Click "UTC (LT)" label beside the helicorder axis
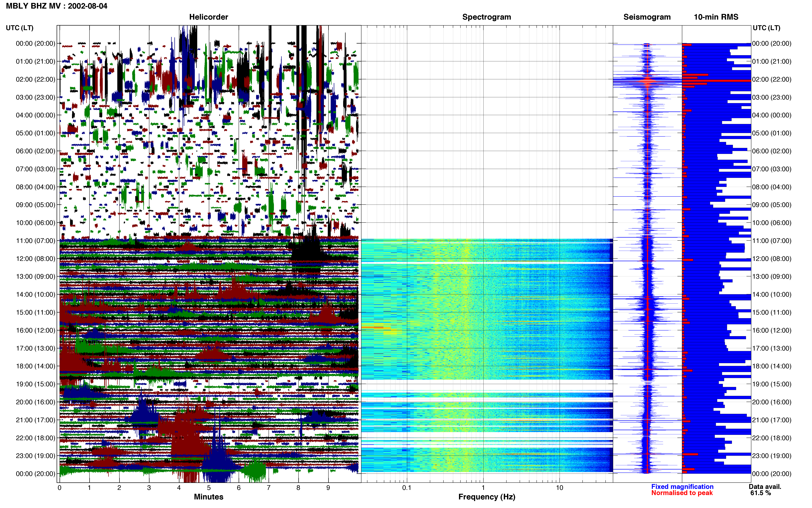Viewport: 812px width, 508px height. 19,28
